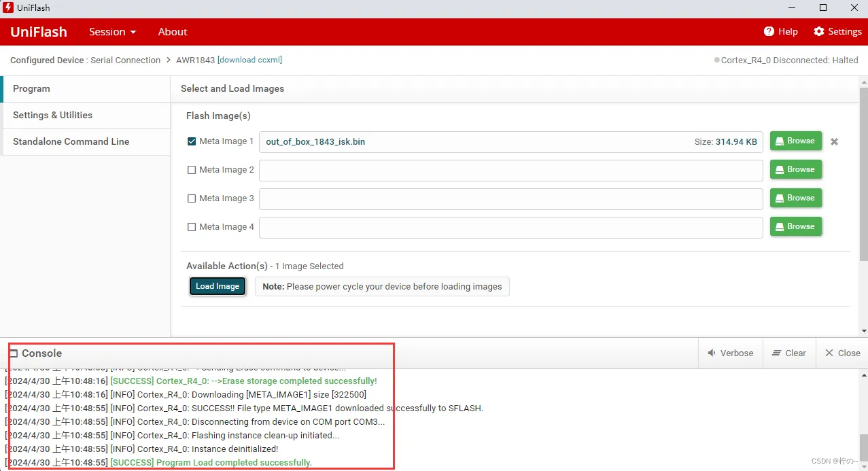Open Help from the header
Screen dimensions: 868x471
781,32
